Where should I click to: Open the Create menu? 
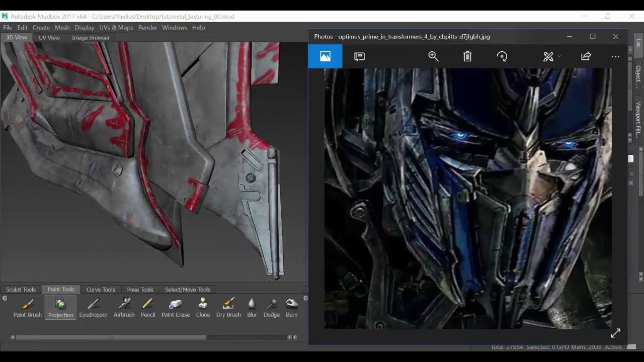point(41,27)
